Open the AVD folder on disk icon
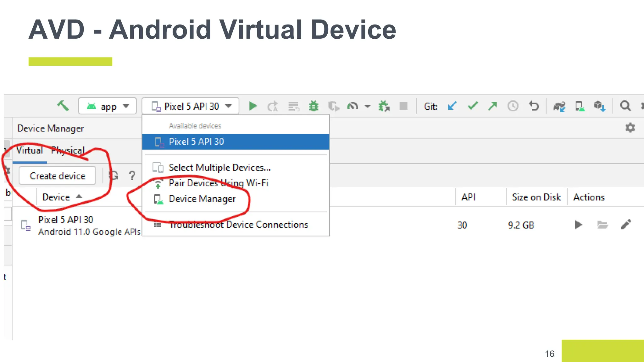The height and width of the screenshot is (362, 644). pos(602,225)
